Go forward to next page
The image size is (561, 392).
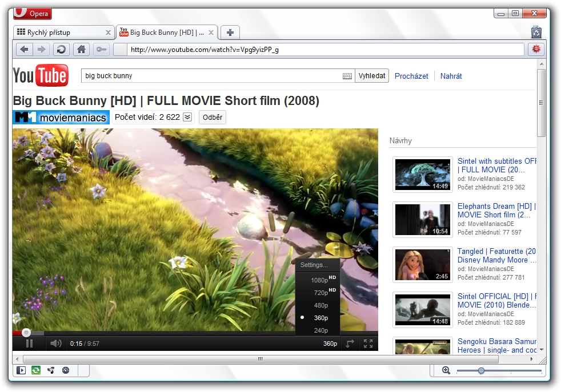click(42, 49)
